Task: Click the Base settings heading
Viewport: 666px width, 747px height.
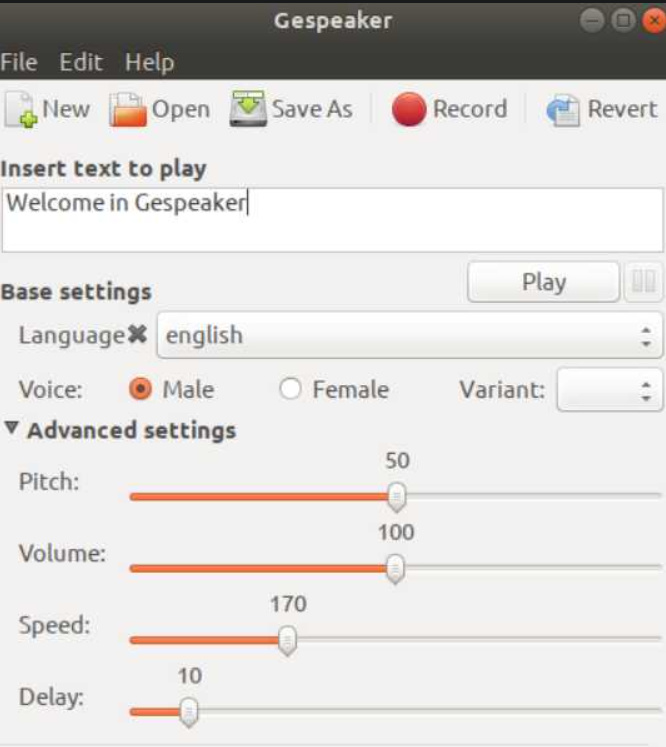Action: tap(76, 292)
